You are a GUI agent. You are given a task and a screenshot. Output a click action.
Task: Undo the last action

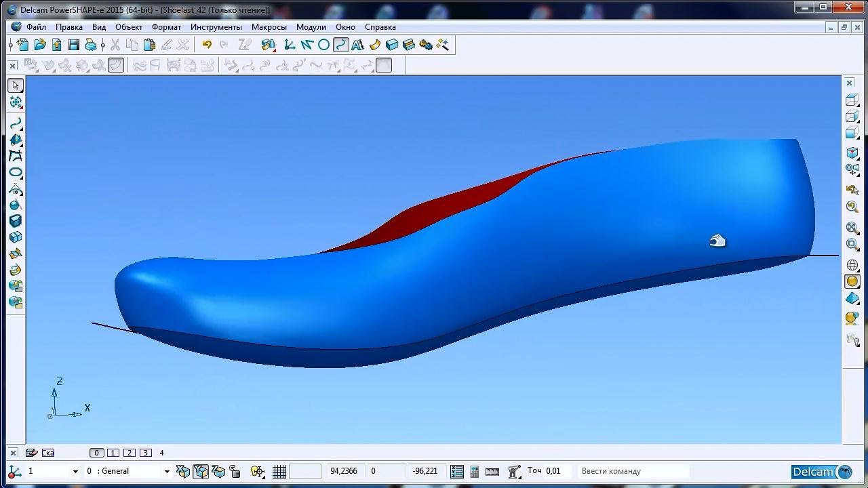(x=207, y=45)
